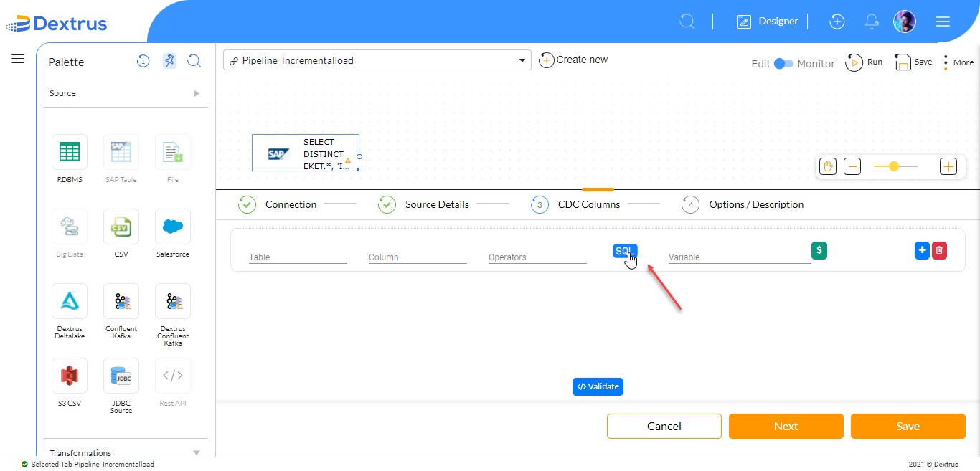The image size is (980, 471).
Task: Select the Rest API source icon
Action: click(x=173, y=376)
